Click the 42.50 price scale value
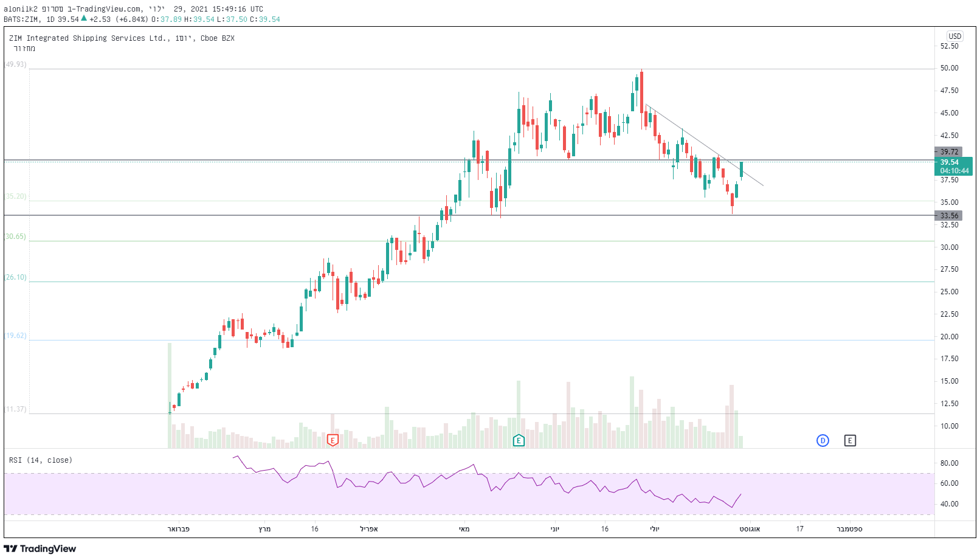Screen dimensions: 980x560 pos(950,136)
